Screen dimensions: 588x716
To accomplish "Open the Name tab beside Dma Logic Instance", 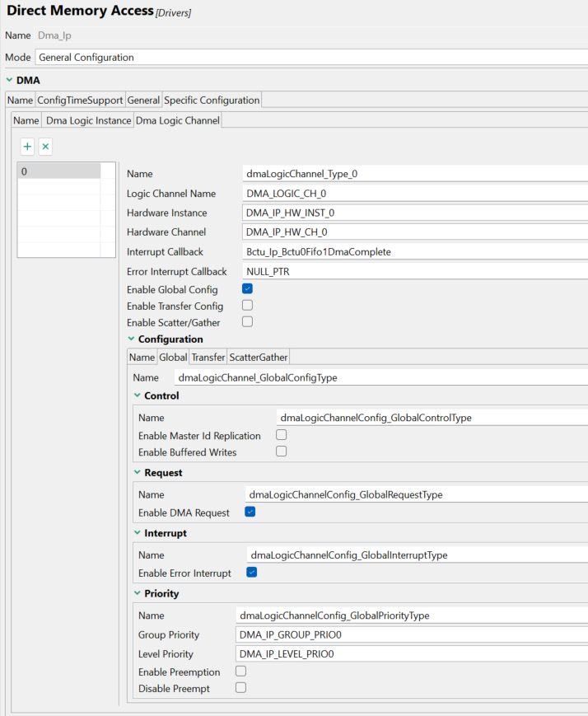I will [x=26, y=120].
